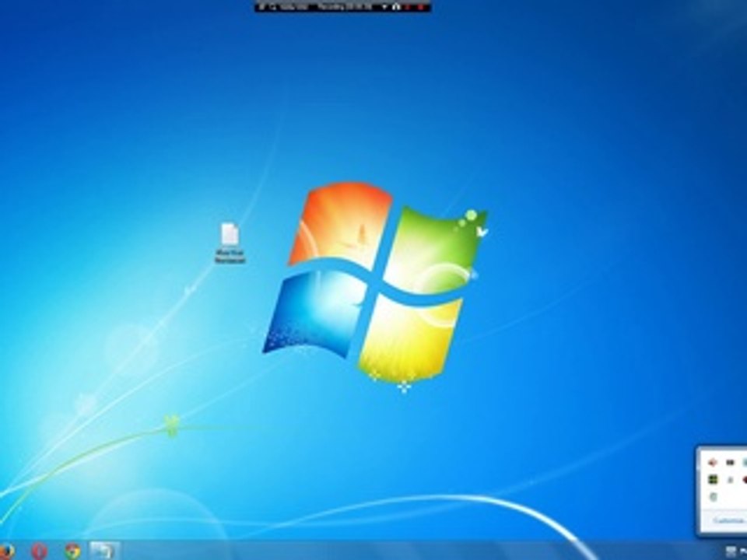This screenshot has height=560, width=747.
Task: Open the Customize link in tray popup
Action: [x=728, y=520]
